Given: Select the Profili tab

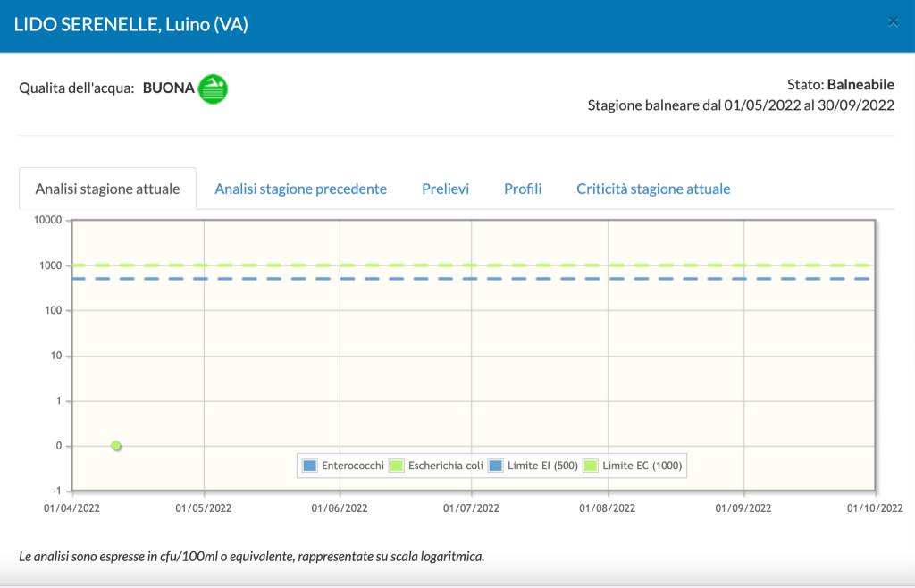Looking at the screenshot, I should (x=523, y=189).
